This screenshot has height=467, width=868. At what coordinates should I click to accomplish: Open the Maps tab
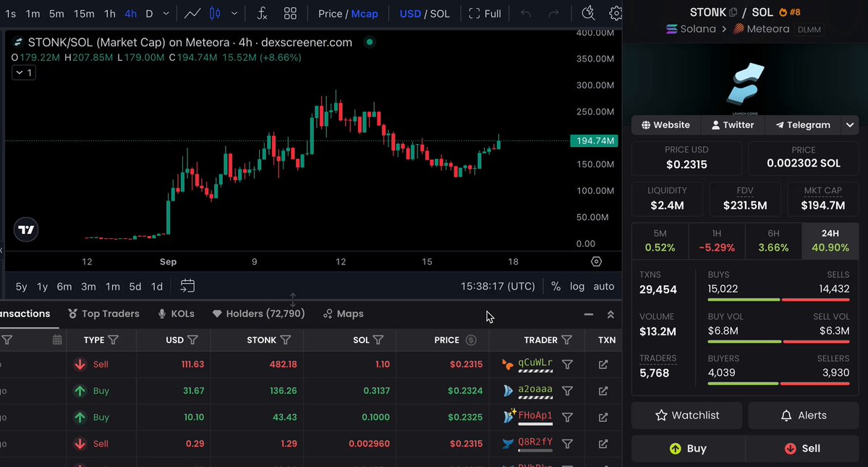[343, 314]
